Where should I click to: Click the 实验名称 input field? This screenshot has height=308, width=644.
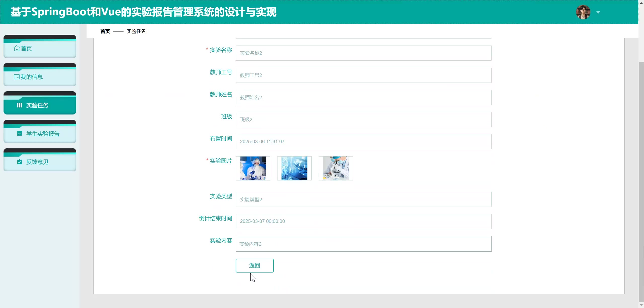(363, 53)
